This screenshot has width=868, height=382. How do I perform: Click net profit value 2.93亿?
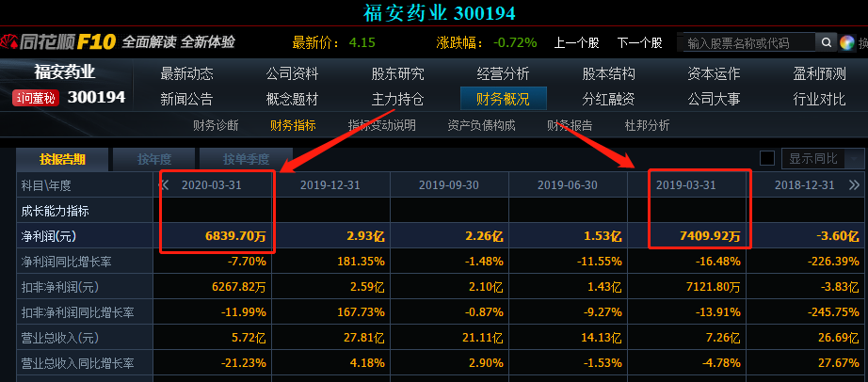(365, 236)
